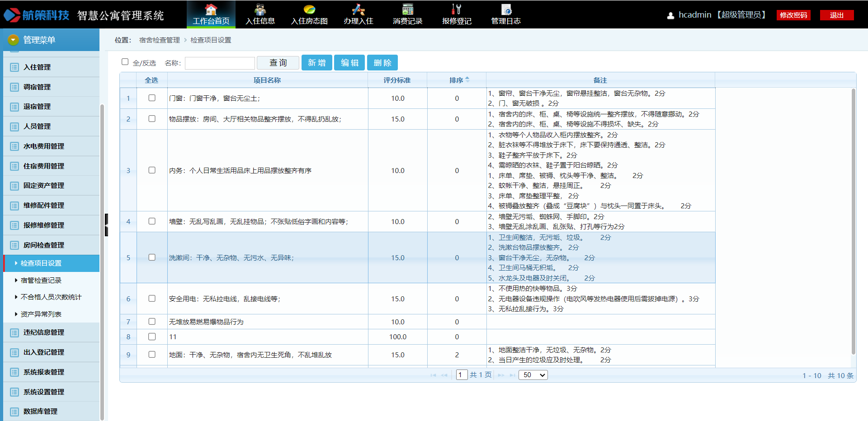868x421 pixels.
Task: Click the 入住信息 icon in top bar
Action: (260, 9)
